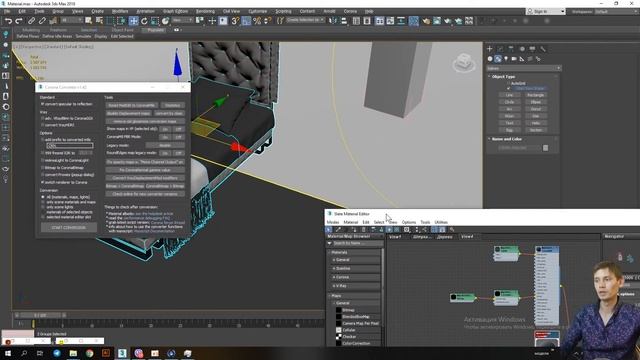This screenshot has width=640, height=360.
Task: Open the Create panel plus tab
Action: [x=490, y=49]
